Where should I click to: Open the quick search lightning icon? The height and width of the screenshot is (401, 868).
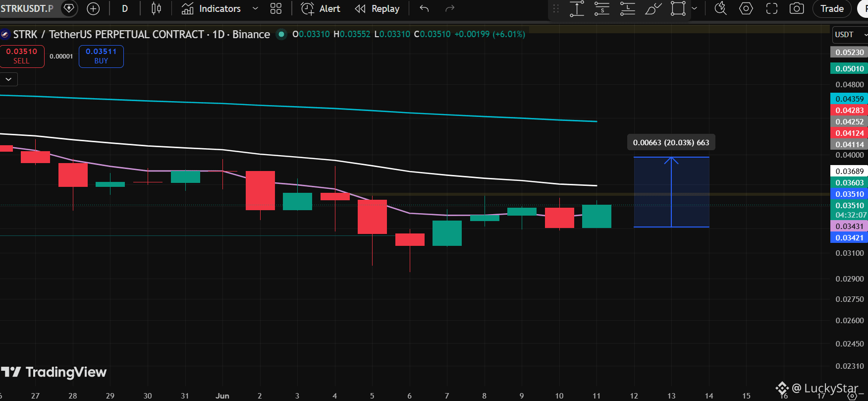coord(721,8)
